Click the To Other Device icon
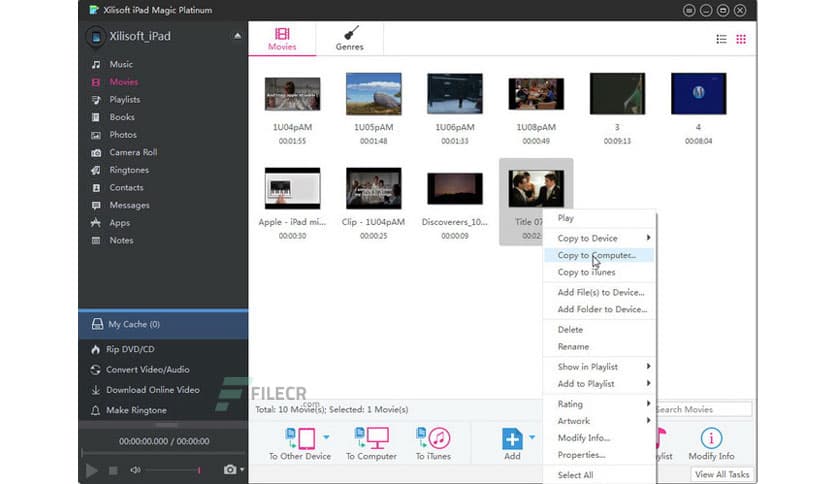This screenshot has width=836, height=484. coord(300,438)
